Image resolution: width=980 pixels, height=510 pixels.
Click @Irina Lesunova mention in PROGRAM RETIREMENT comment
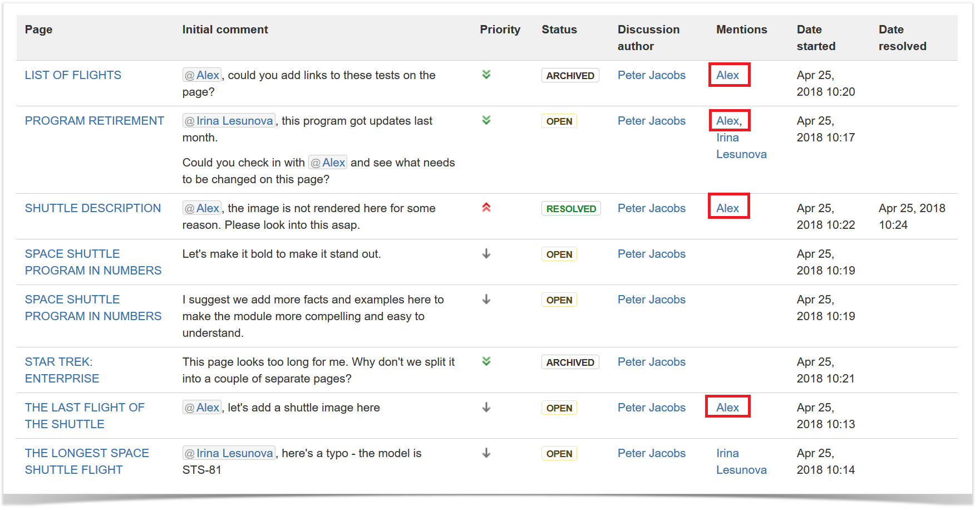point(229,121)
